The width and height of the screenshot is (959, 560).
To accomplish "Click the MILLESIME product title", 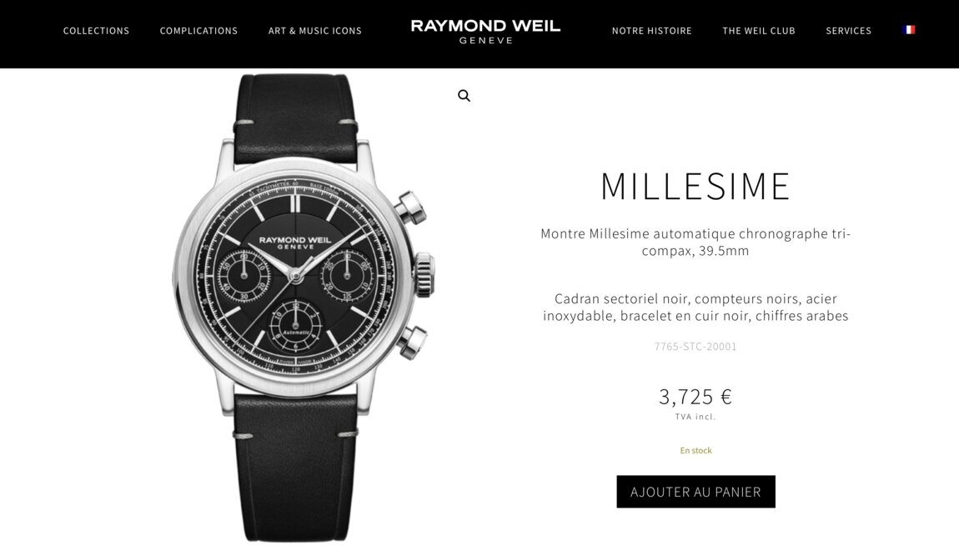I will 696,186.
